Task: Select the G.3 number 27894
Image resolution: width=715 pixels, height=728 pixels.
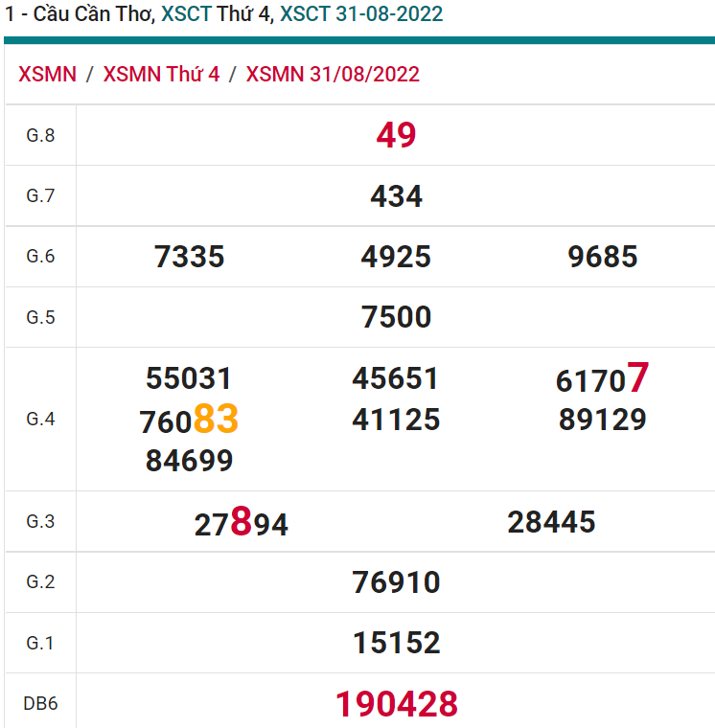Action: coord(241,523)
